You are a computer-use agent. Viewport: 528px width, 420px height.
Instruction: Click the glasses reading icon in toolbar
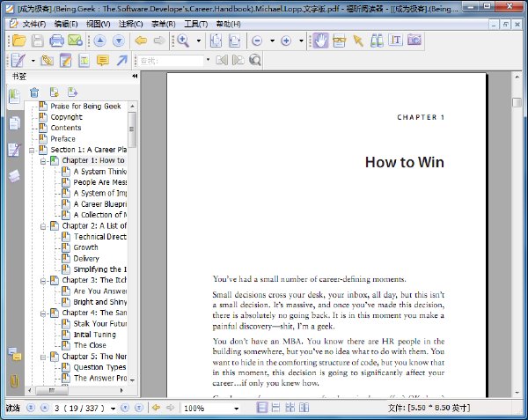tap(339, 41)
